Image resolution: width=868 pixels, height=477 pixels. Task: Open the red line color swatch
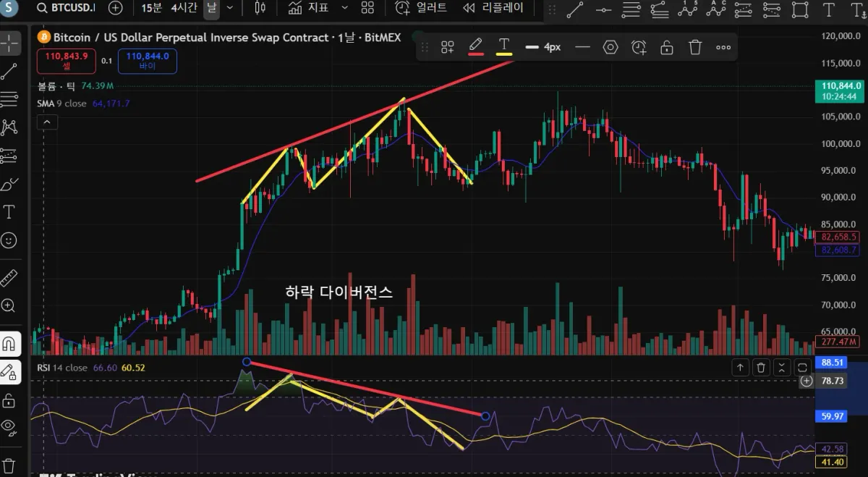tap(476, 47)
